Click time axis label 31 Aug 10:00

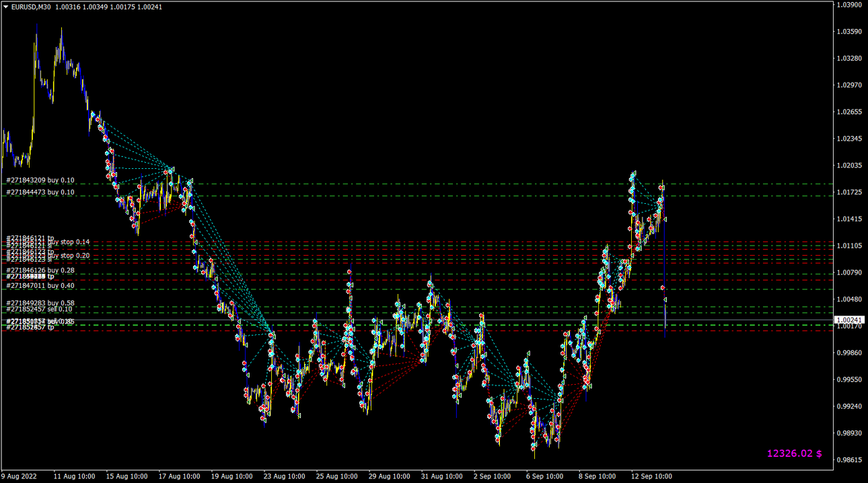[442, 476]
